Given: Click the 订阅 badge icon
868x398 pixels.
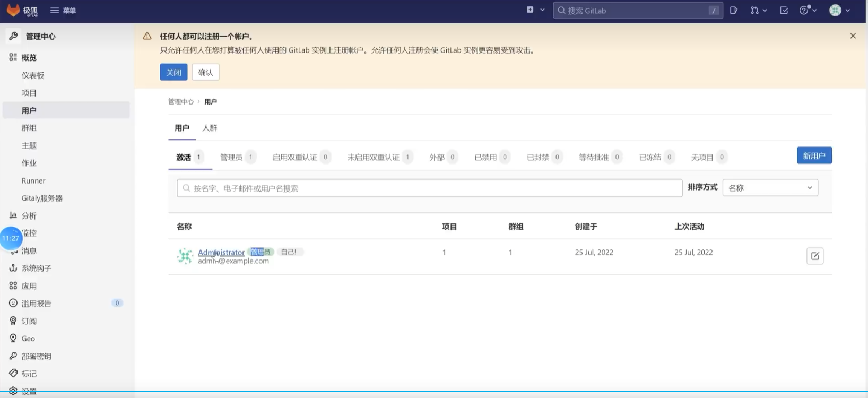Looking at the screenshot, I should 13,321.
